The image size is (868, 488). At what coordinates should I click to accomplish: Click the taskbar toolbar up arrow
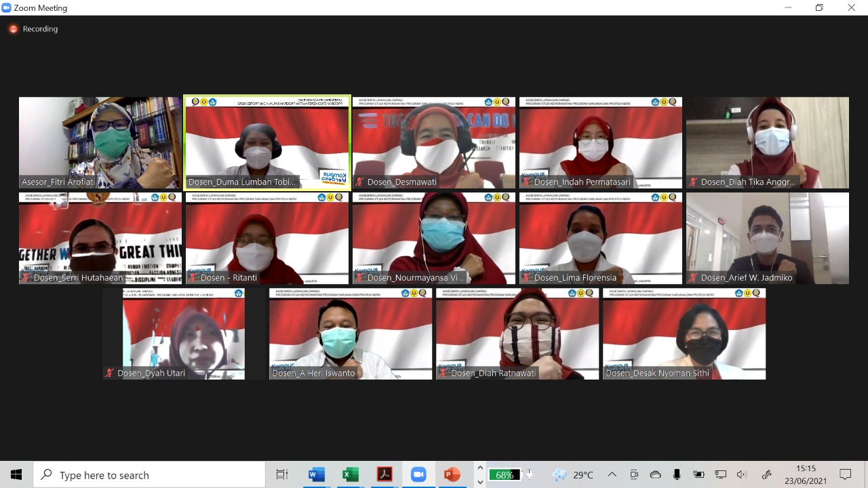click(x=480, y=468)
